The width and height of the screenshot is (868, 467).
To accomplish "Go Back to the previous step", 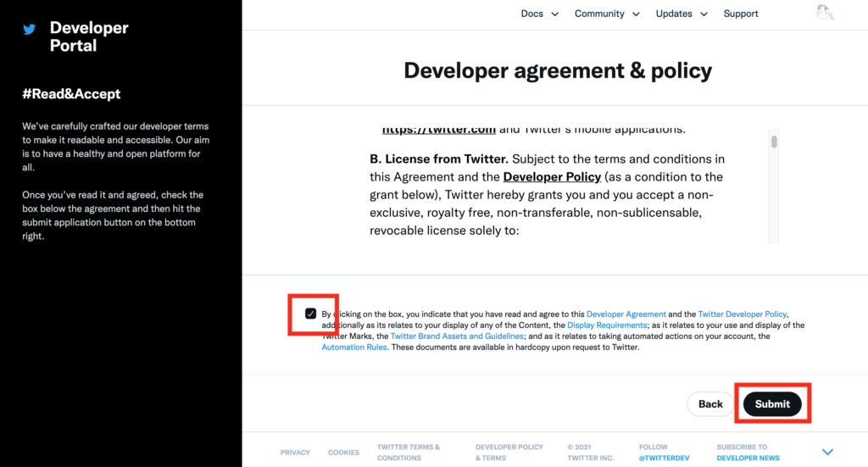I will tap(710, 404).
